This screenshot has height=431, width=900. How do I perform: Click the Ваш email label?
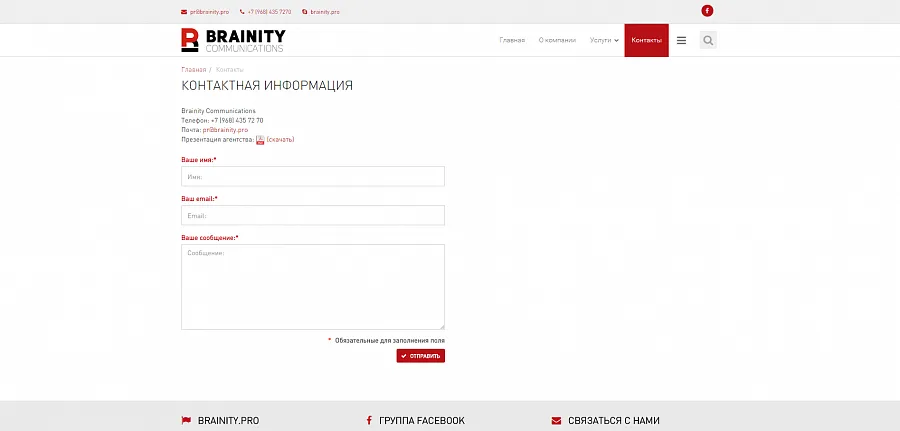pos(199,199)
